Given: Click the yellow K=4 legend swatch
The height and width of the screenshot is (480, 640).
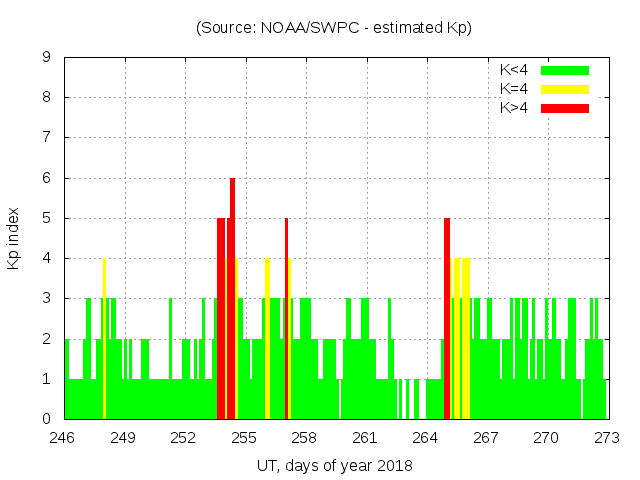Looking at the screenshot, I should click(x=565, y=89).
